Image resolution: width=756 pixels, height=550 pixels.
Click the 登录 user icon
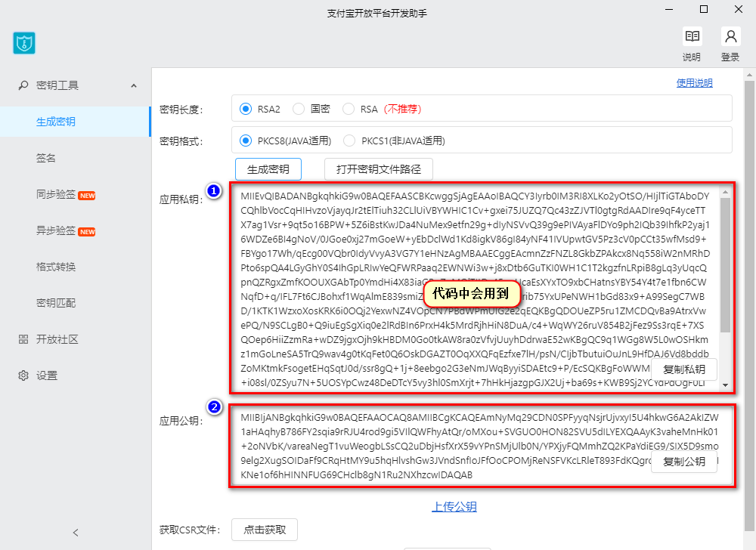coord(730,36)
